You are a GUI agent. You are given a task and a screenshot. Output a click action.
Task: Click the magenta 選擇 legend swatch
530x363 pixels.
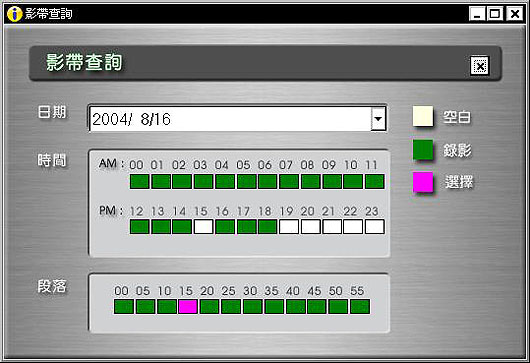pyautogui.click(x=423, y=182)
